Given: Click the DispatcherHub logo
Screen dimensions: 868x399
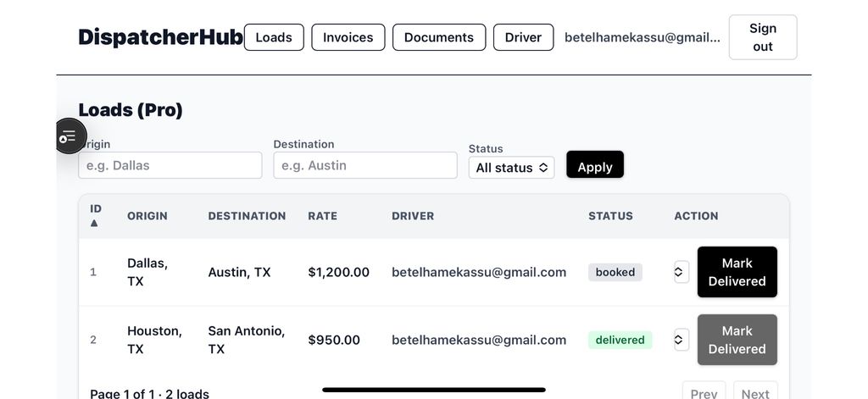Looking at the screenshot, I should point(160,37).
